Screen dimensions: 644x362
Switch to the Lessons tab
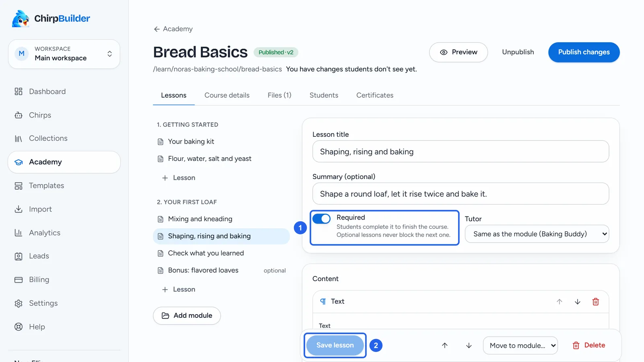pos(173,95)
